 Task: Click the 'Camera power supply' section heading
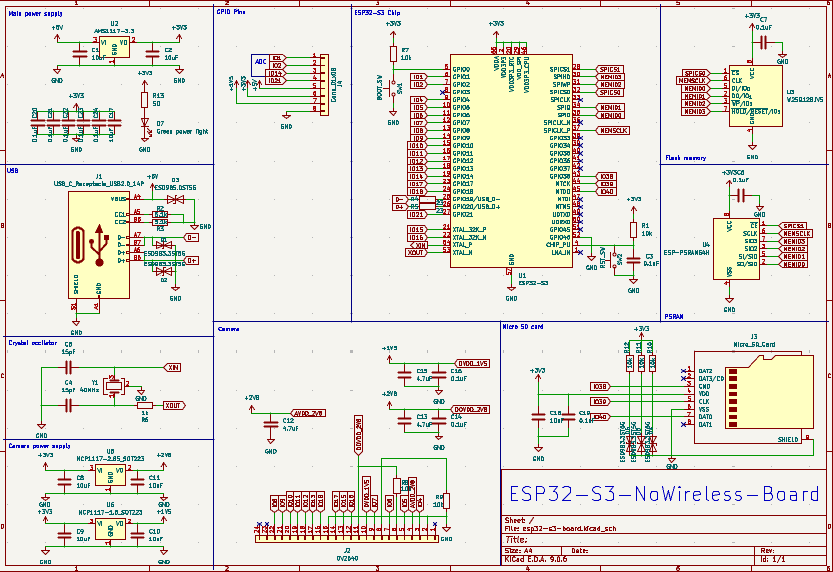coord(39,446)
